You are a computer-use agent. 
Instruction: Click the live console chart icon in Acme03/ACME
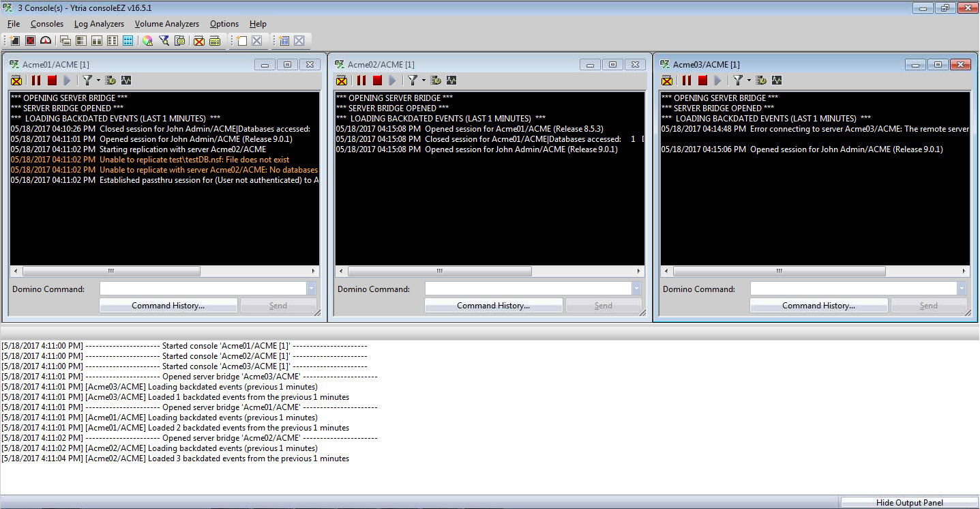[777, 80]
